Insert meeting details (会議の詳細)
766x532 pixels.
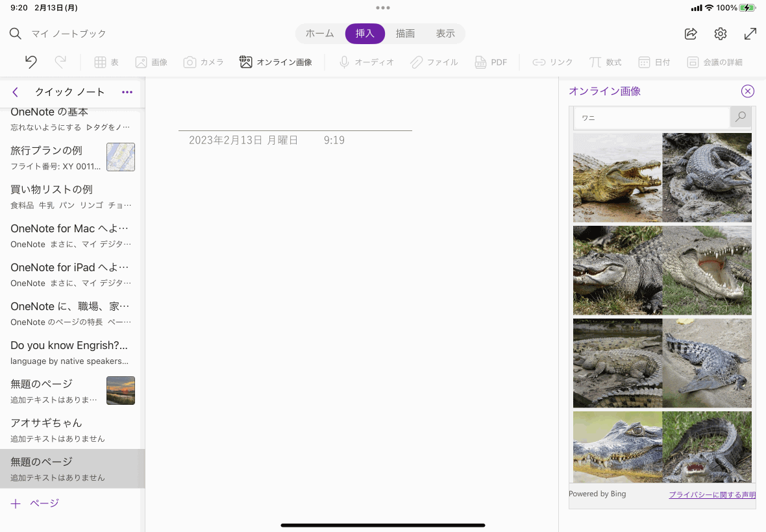pos(715,62)
